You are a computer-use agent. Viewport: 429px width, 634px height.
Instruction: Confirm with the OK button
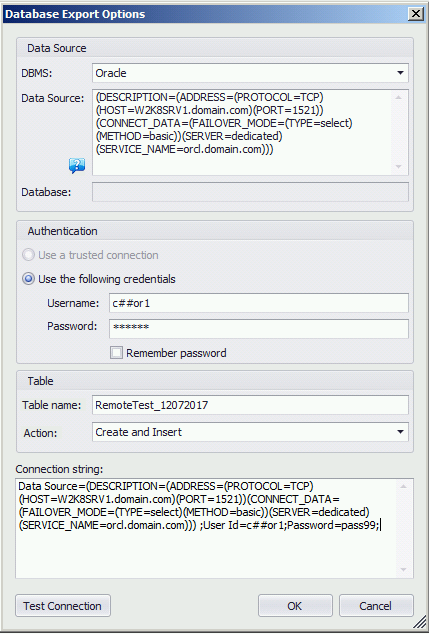click(295, 606)
